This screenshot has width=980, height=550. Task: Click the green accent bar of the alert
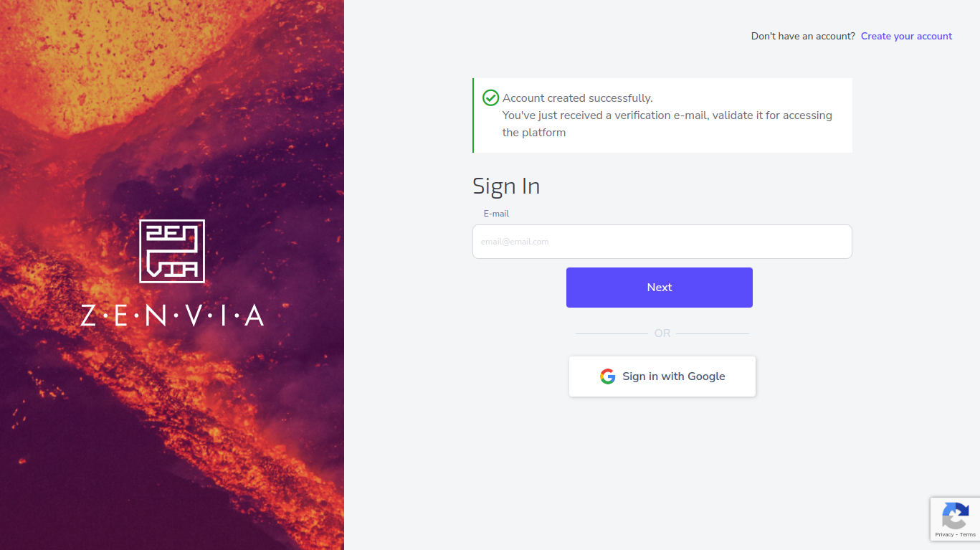pyautogui.click(x=473, y=115)
